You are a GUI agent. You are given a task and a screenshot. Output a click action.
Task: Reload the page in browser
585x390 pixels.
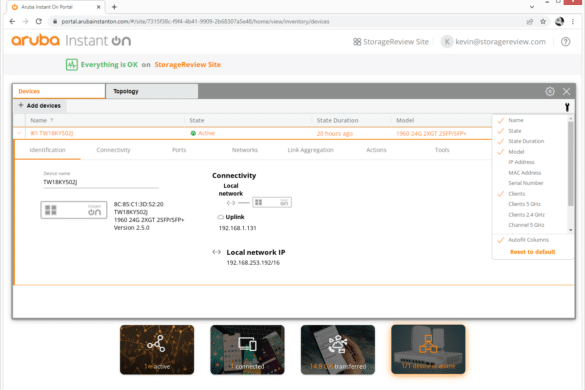38,21
